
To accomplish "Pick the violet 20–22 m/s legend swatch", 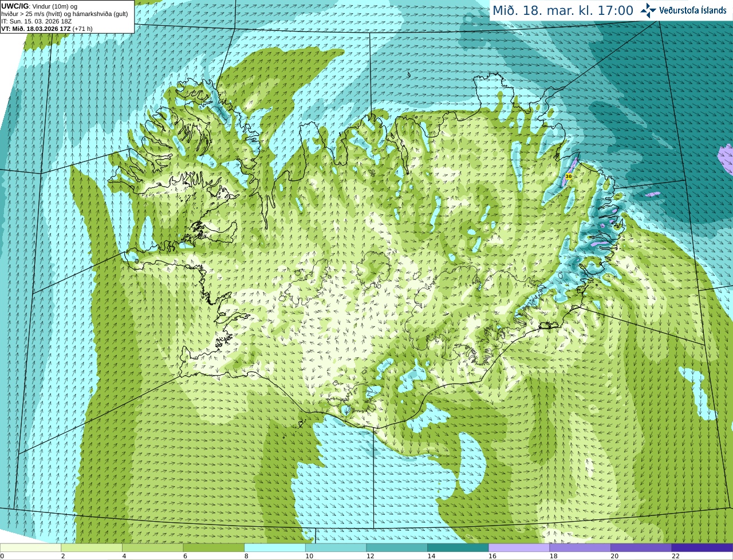I will tap(641, 548).
